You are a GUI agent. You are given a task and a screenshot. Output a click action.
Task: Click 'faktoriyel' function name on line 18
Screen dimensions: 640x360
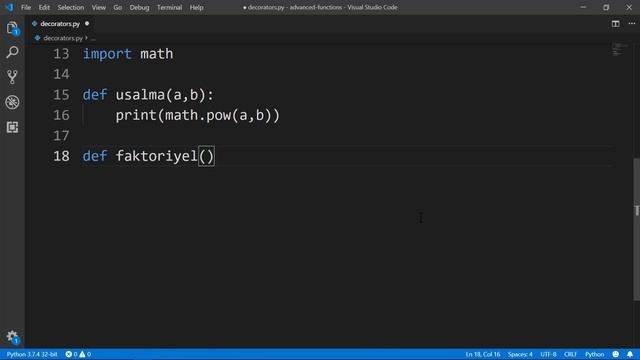[x=156, y=156]
